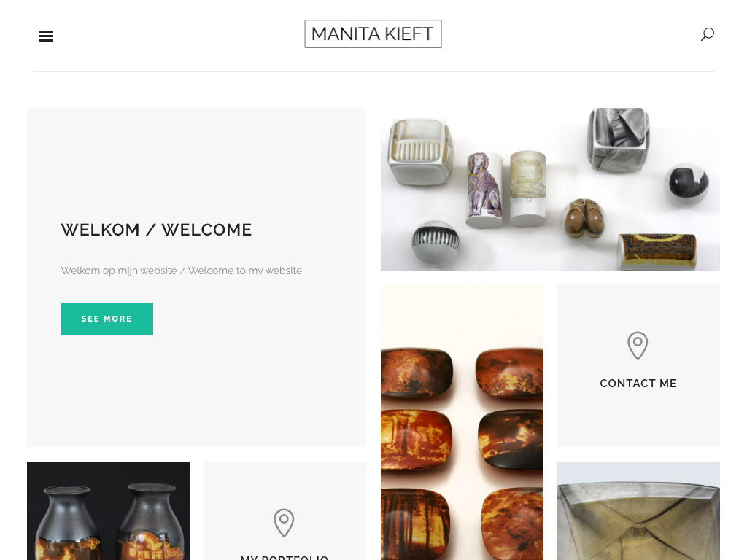Click the map pin icon above My Portfolio

(x=284, y=523)
